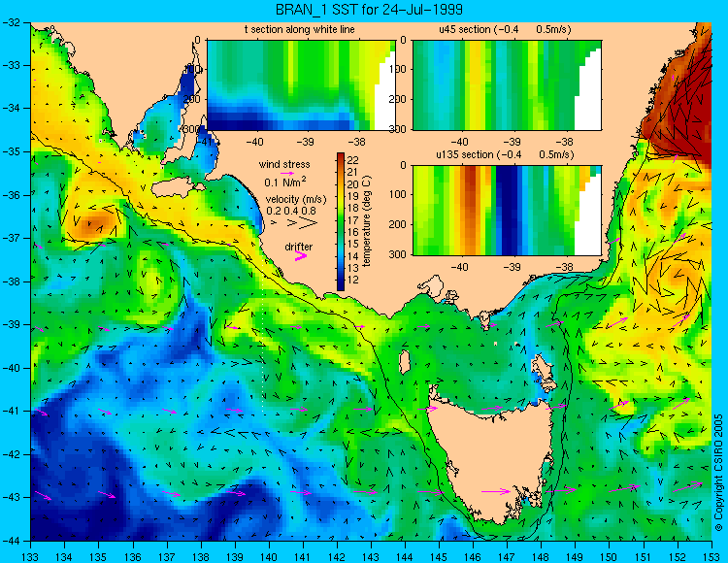Screen dimensions: 728x563
Task: Click the '-35' latitude axis label
Action: point(13,151)
